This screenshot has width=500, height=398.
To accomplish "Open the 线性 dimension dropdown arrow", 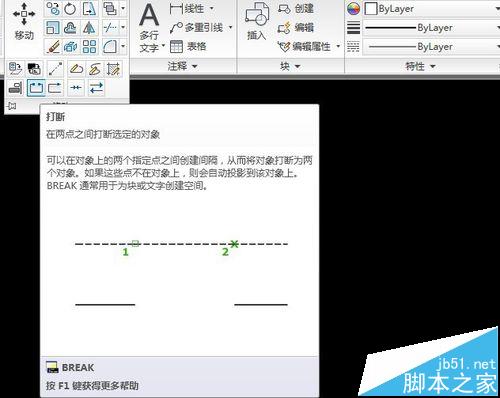I will (212, 8).
